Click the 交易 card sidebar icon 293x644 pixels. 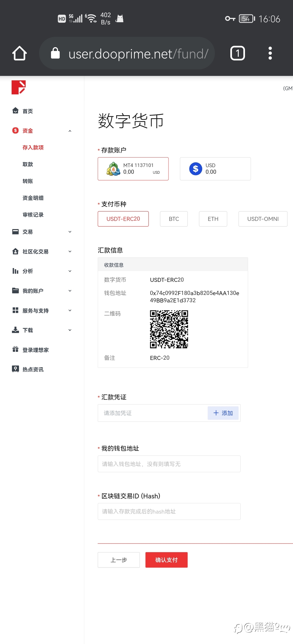click(15, 231)
